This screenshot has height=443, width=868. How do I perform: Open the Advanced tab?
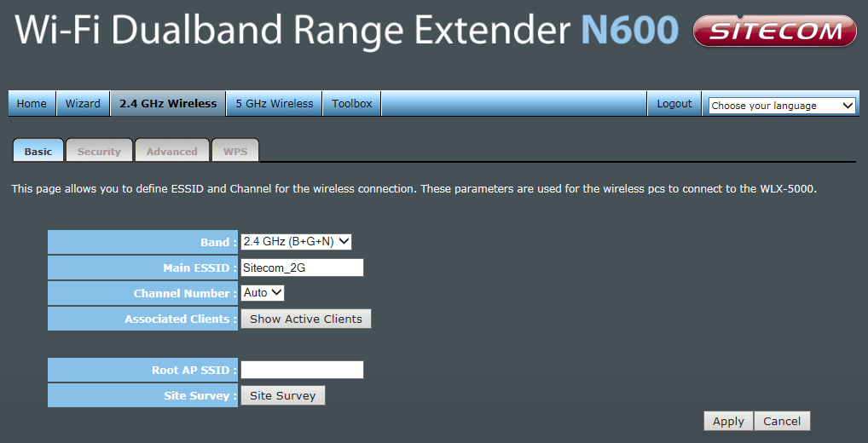click(171, 152)
